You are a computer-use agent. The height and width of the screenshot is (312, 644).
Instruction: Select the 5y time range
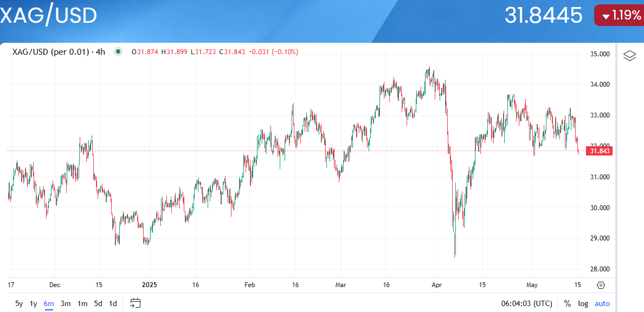(x=19, y=303)
